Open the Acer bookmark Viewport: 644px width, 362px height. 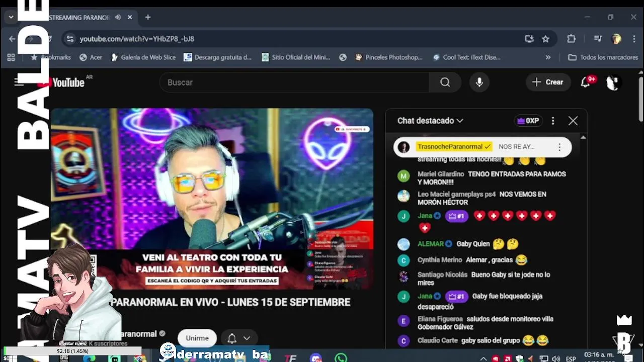[x=91, y=57]
